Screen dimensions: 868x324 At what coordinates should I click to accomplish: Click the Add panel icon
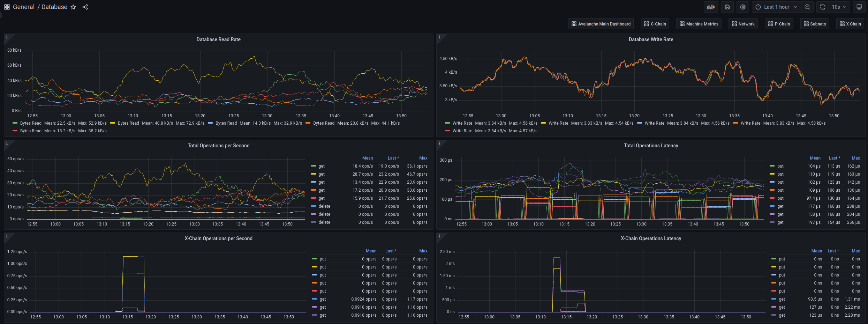tap(711, 7)
